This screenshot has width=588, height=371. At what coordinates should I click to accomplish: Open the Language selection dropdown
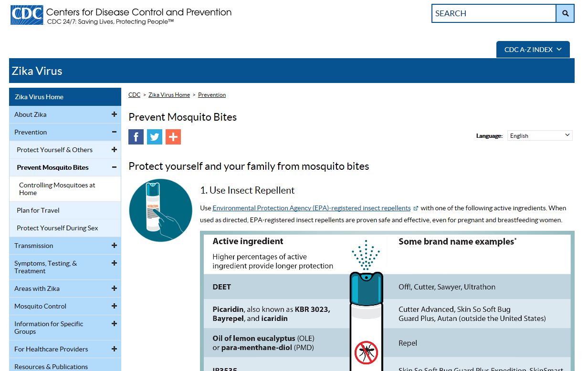point(540,136)
